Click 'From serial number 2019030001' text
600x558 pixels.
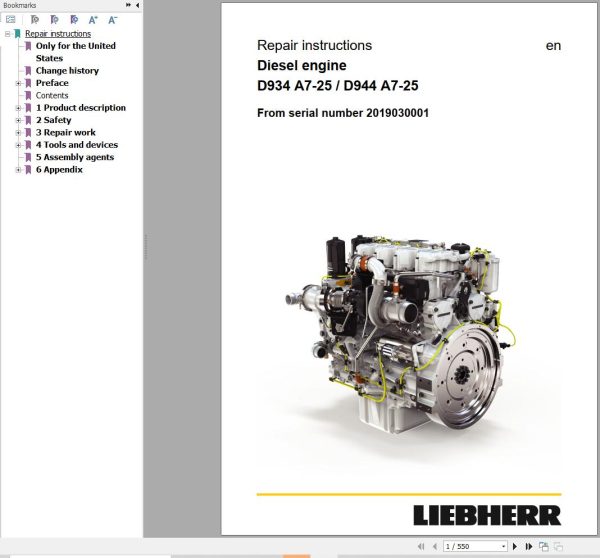(343, 113)
